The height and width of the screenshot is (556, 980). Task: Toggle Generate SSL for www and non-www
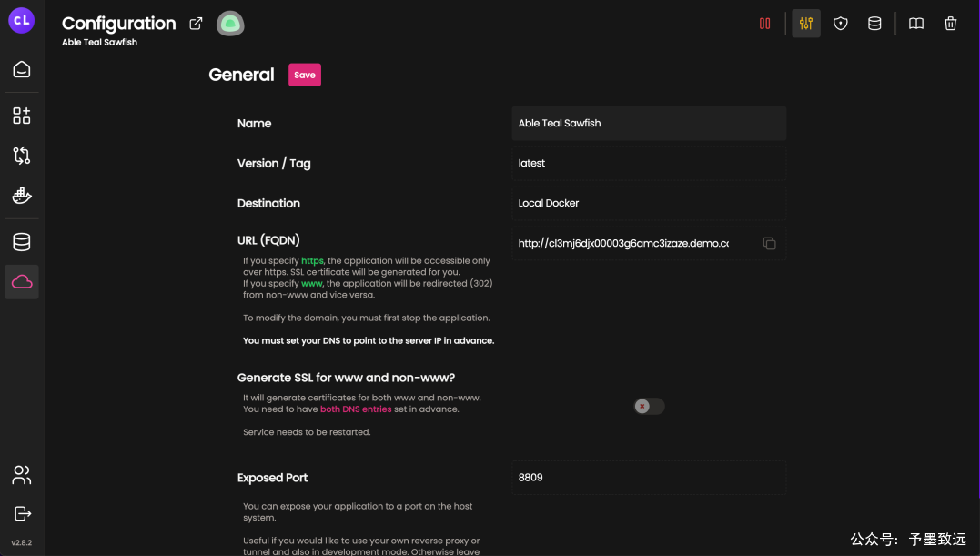[x=648, y=406]
